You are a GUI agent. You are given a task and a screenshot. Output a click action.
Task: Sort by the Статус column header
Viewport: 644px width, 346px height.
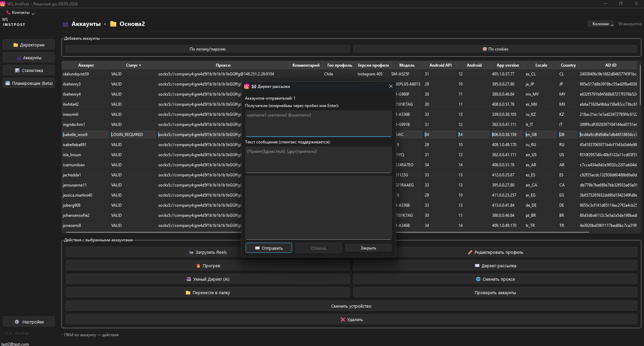(133, 65)
